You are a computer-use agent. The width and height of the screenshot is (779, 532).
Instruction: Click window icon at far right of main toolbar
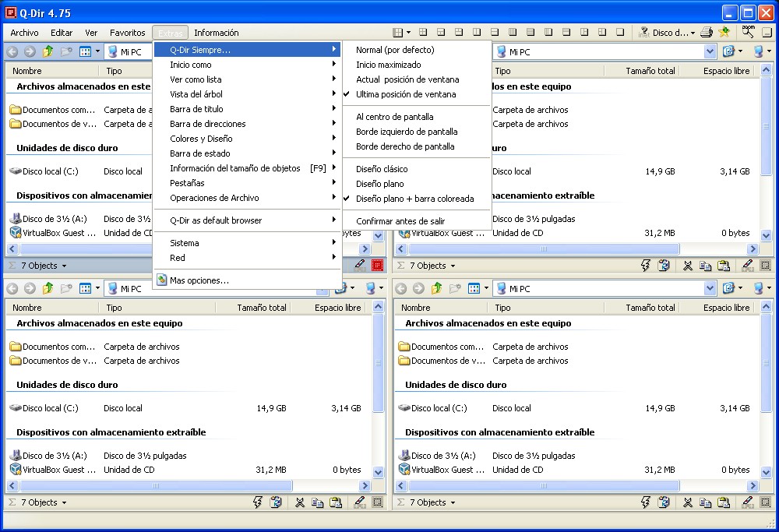pyautogui.click(x=767, y=32)
